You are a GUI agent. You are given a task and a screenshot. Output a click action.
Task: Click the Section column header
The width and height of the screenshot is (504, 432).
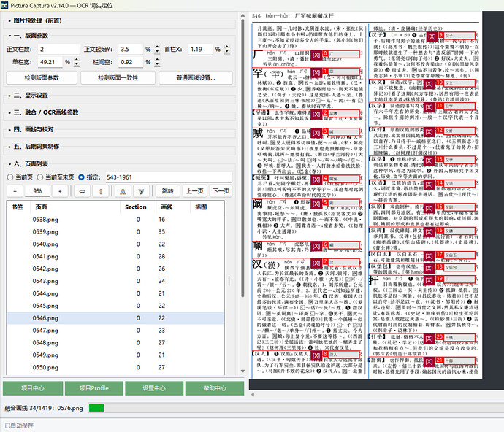point(136,207)
